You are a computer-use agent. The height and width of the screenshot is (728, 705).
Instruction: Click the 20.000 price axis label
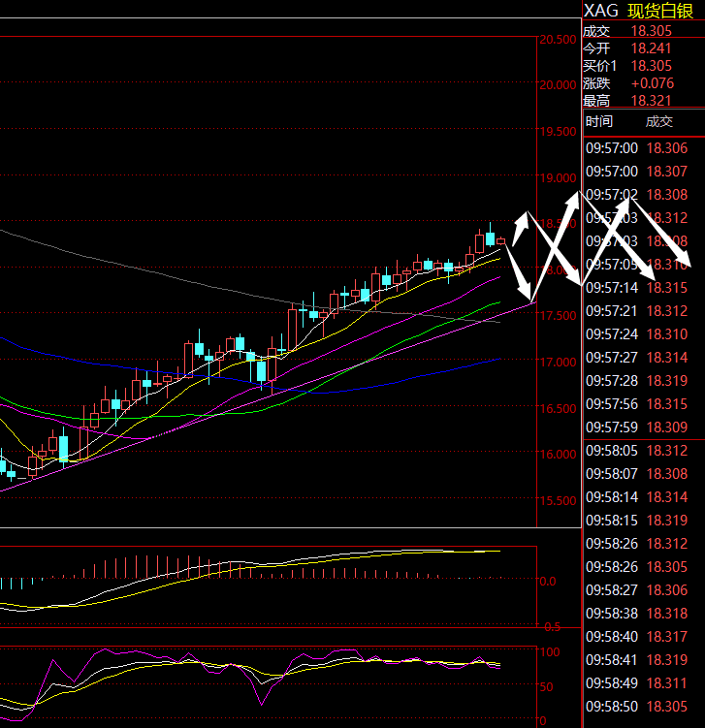pyautogui.click(x=559, y=84)
